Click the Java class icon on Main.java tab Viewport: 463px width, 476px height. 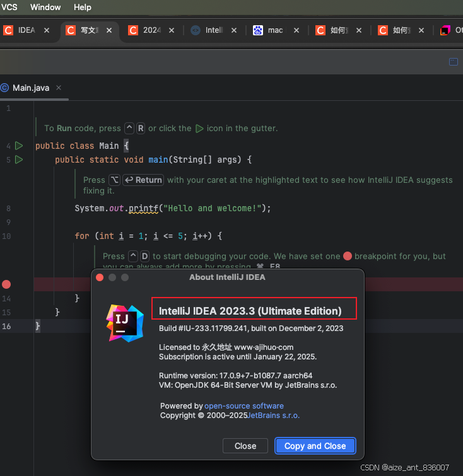pyautogui.click(x=4, y=88)
